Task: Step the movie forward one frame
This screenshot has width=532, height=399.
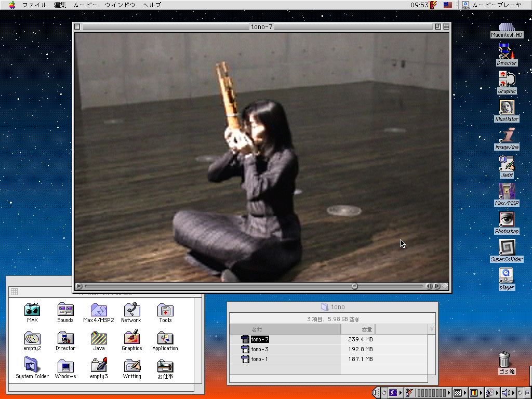Action: (437, 286)
